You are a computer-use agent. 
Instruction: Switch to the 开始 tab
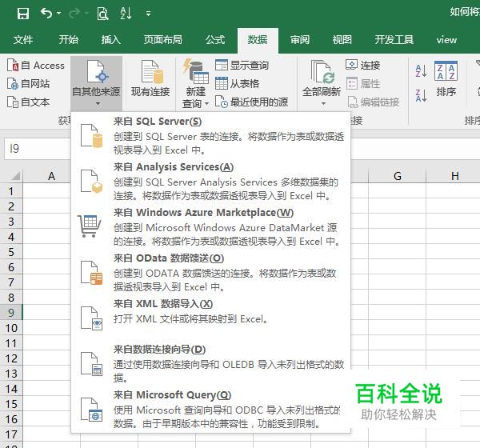click(x=69, y=40)
